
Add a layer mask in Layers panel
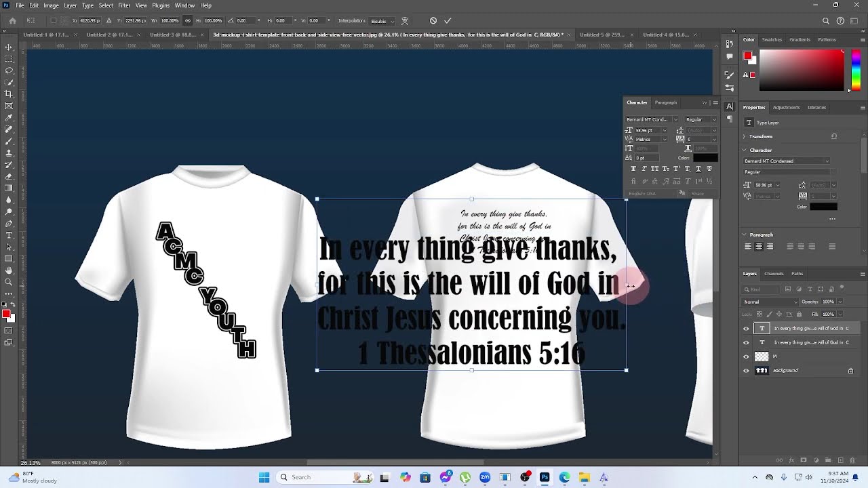point(805,460)
